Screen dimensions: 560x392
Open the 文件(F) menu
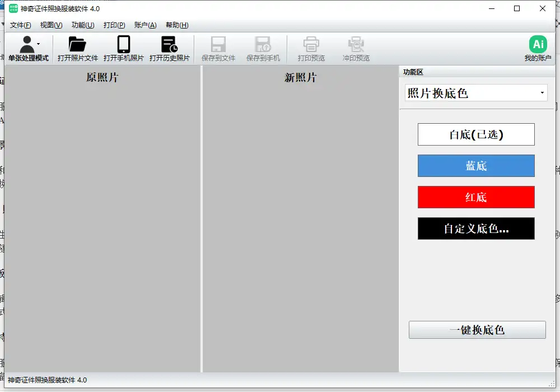click(21, 25)
